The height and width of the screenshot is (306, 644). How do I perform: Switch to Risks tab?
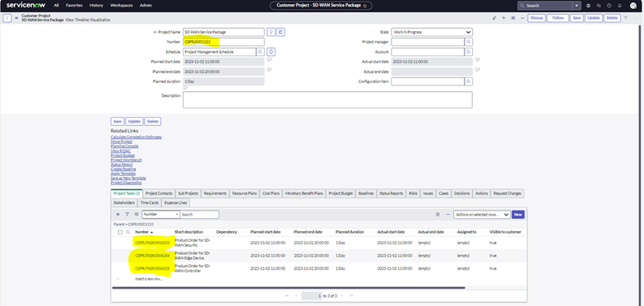pos(413,193)
